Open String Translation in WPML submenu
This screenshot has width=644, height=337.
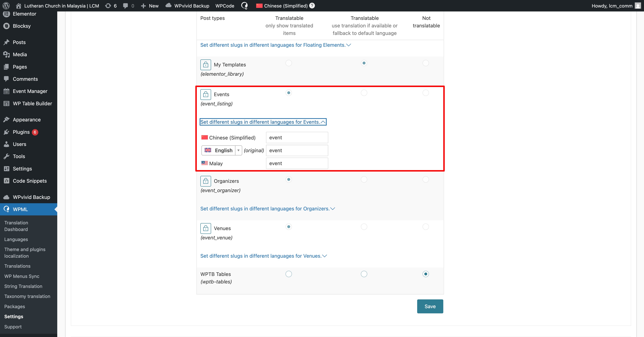[23, 286]
